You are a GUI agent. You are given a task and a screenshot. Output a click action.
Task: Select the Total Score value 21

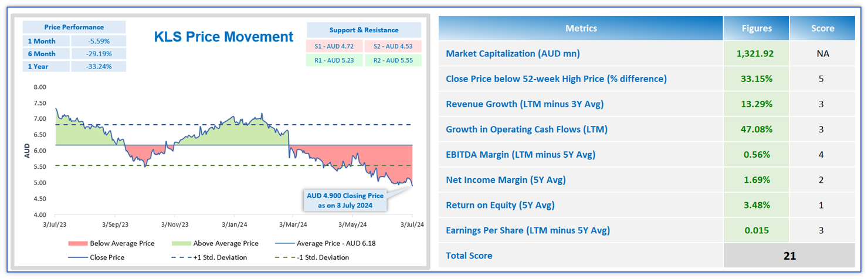(788, 256)
